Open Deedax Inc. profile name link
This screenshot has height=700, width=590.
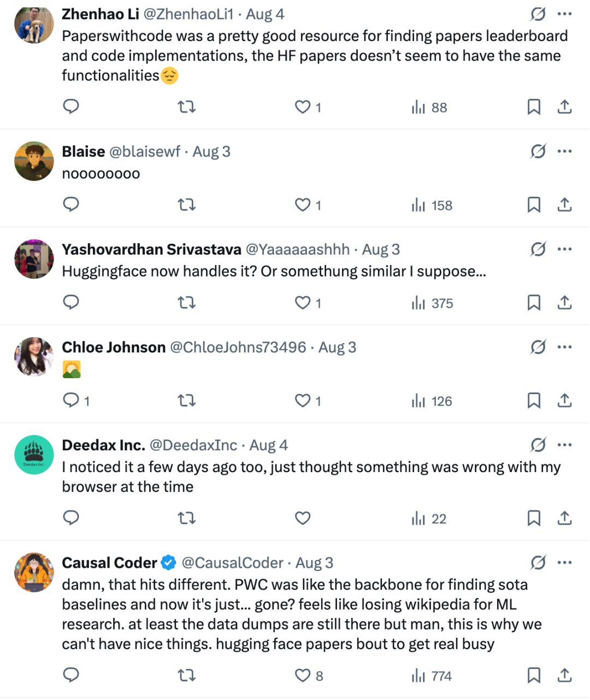click(x=103, y=445)
